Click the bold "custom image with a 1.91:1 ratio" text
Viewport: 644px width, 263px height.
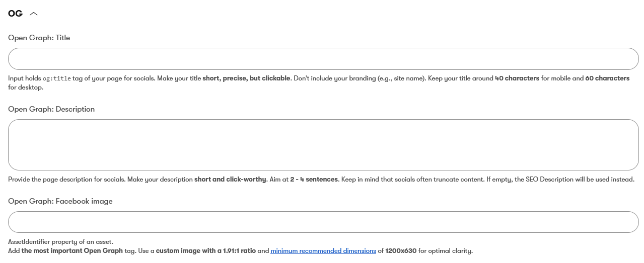point(205,251)
